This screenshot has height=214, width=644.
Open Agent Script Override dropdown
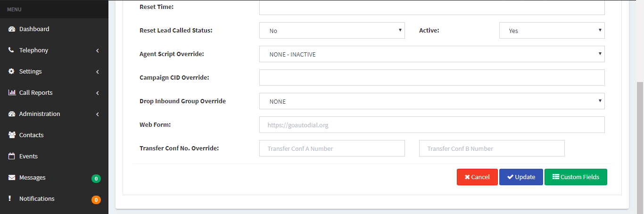pos(432,54)
